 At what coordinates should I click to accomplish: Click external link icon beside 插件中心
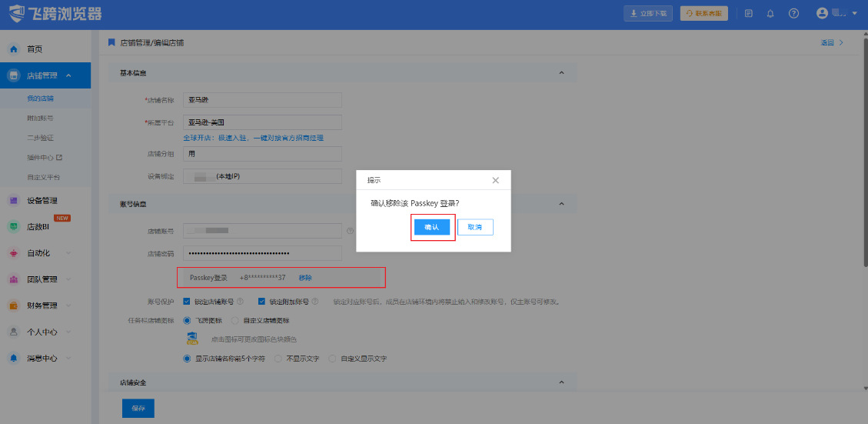coord(59,158)
